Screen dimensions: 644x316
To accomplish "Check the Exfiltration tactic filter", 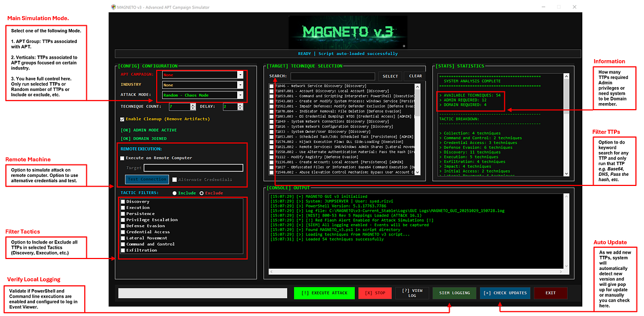I will 123,250.
